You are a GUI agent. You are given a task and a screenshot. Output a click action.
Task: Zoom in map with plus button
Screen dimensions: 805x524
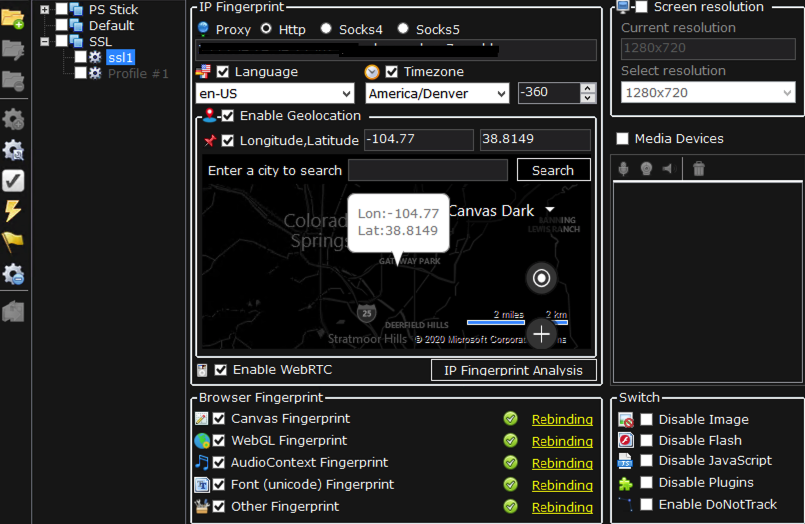541,334
